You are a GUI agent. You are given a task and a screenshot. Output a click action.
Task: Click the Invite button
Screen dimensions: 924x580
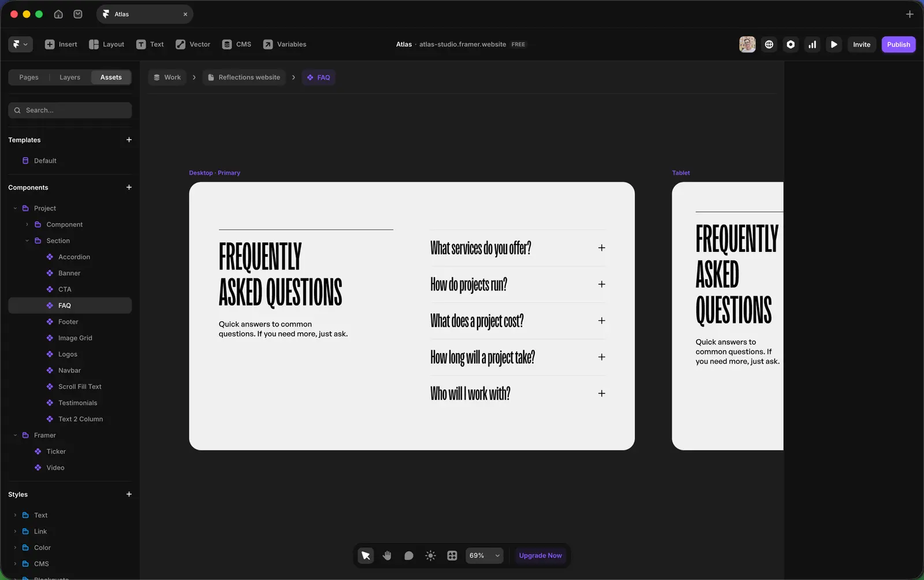[x=862, y=44]
